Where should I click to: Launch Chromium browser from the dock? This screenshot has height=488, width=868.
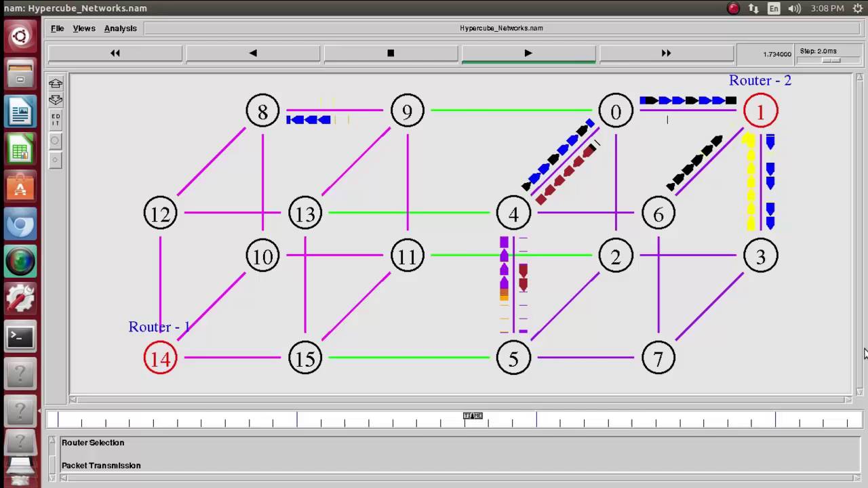click(x=20, y=224)
